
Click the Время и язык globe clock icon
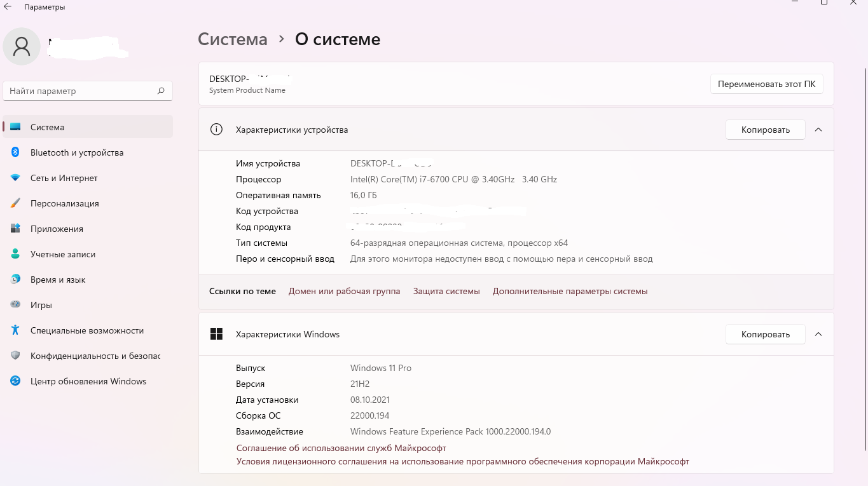15,280
